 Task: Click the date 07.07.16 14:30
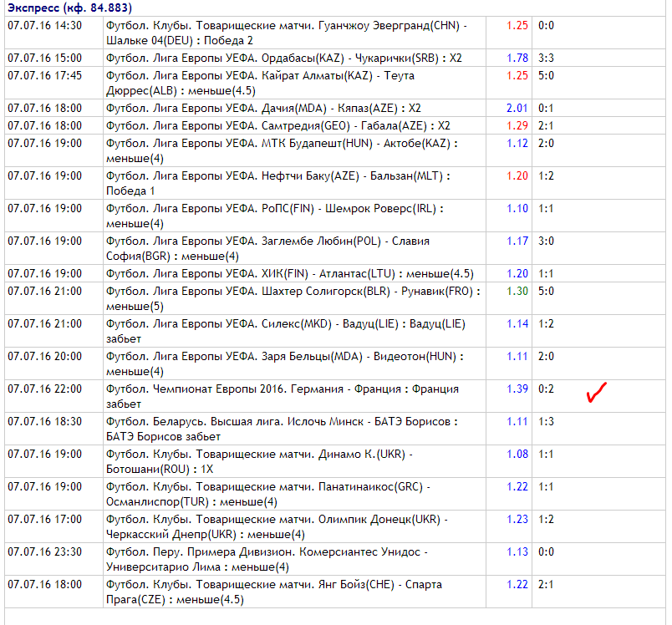pyautogui.click(x=44, y=25)
